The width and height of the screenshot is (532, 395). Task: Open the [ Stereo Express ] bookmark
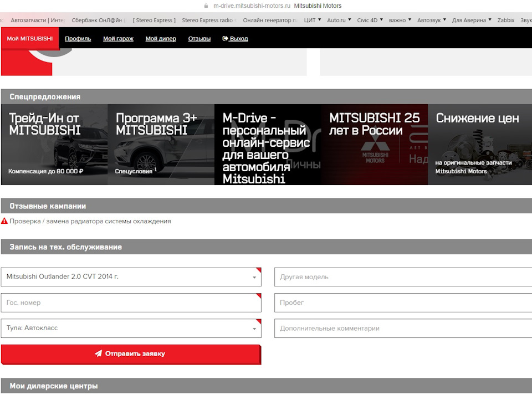click(155, 20)
